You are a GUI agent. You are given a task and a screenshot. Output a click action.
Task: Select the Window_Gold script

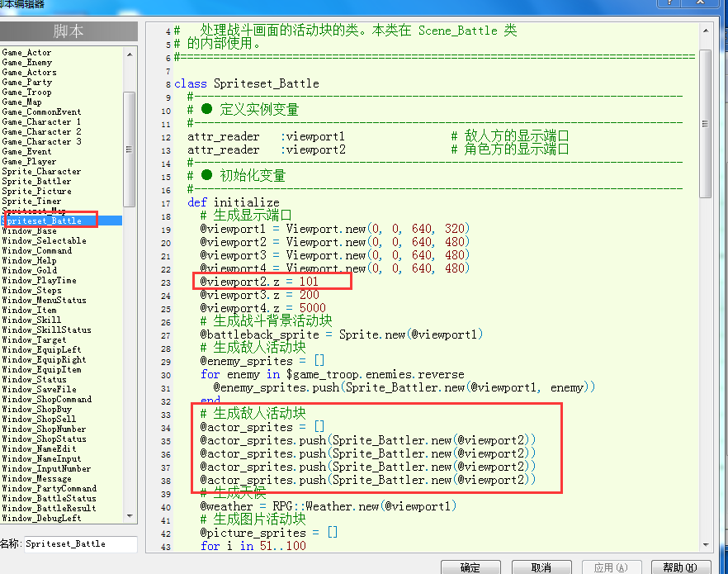(29, 270)
